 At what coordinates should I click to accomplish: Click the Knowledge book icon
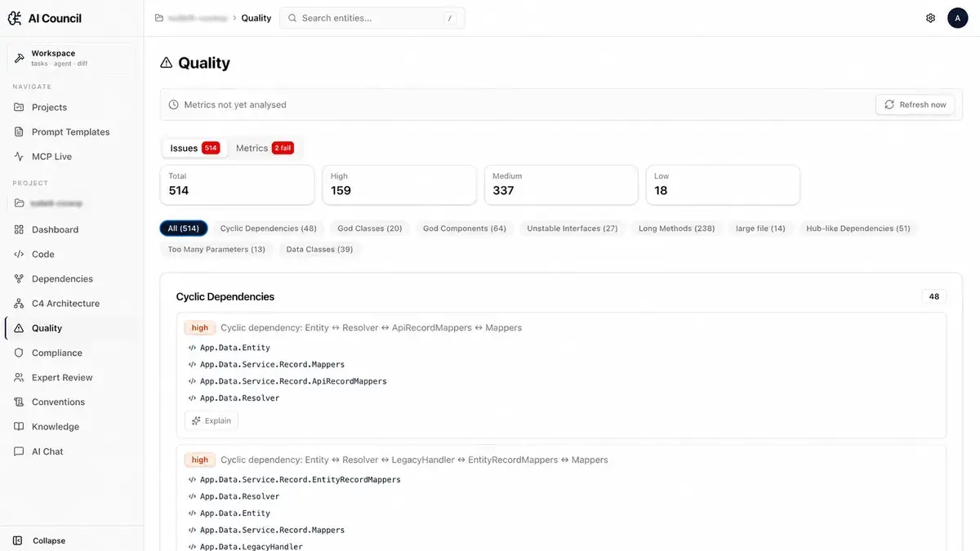click(x=19, y=426)
